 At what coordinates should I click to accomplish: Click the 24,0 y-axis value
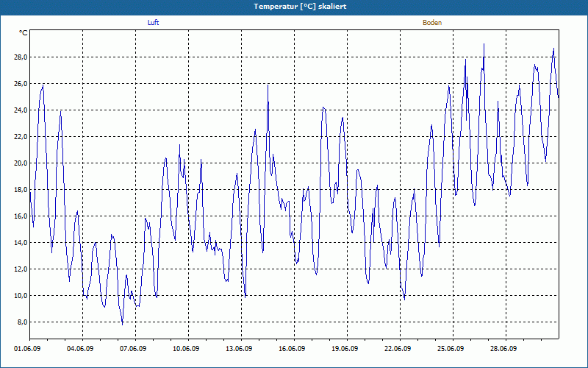(21, 110)
